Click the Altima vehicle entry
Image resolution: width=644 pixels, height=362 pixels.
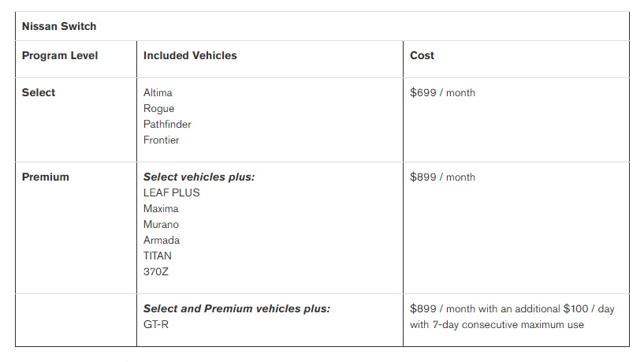tap(158, 92)
